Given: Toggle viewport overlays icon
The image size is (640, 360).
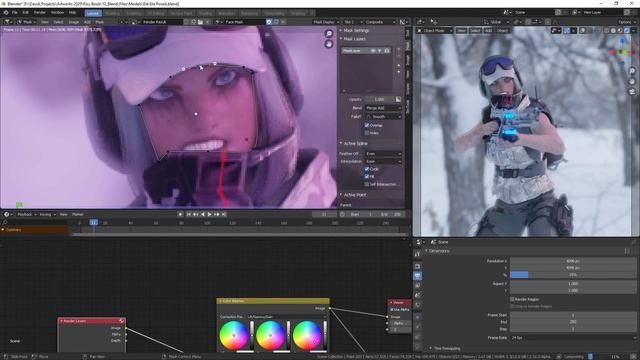Looking at the screenshot, I should pos(582,30).
